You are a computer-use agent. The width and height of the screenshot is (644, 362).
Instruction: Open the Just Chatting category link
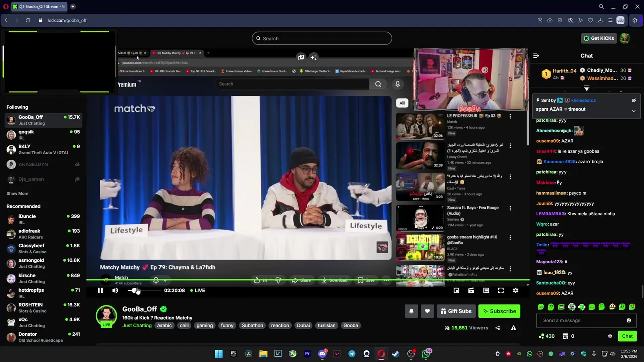(x=137, y=325)
